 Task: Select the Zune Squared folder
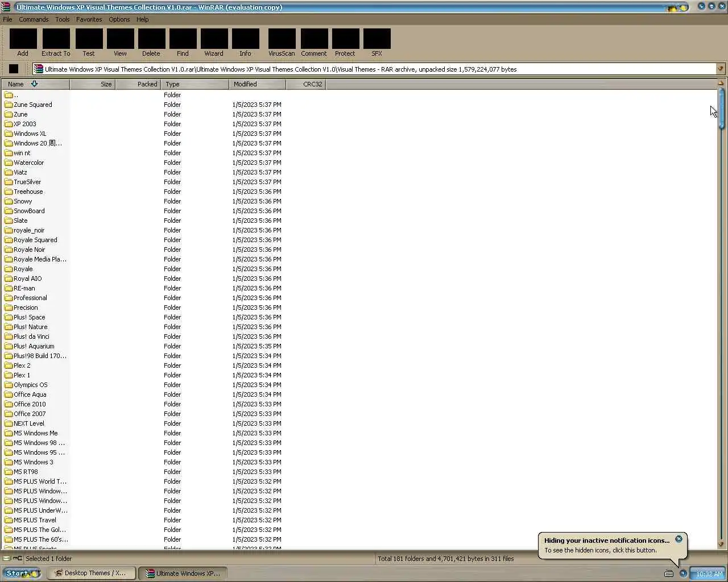coord(28,105)
